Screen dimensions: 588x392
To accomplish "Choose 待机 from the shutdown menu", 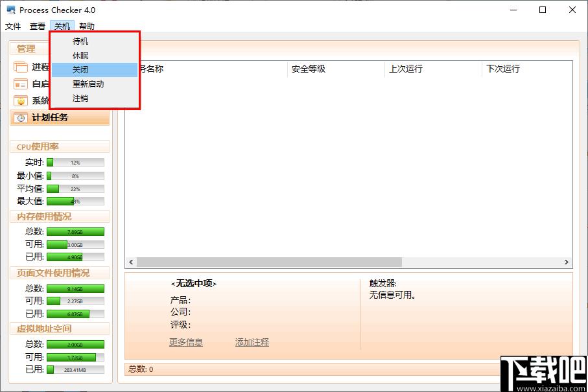I will click(95, 41).
